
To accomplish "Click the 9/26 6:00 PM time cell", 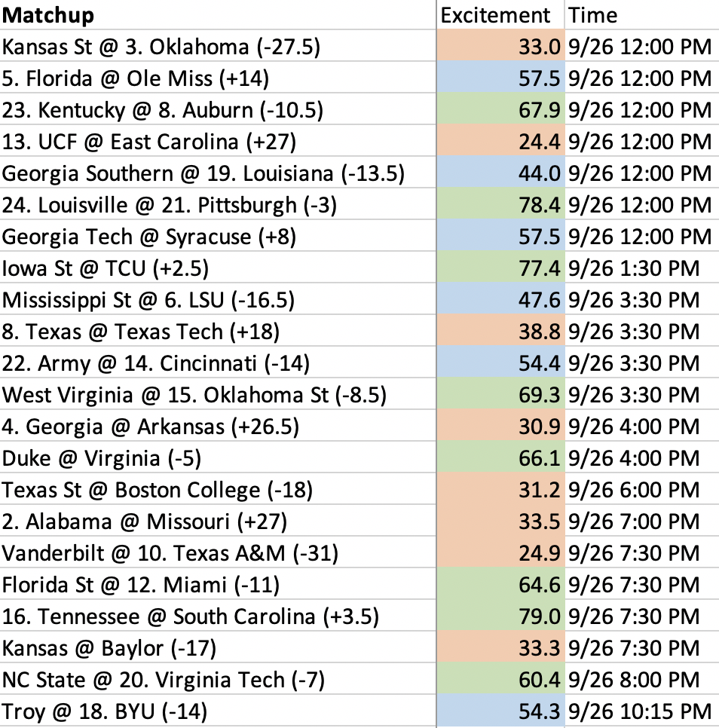I will (642, 489).
